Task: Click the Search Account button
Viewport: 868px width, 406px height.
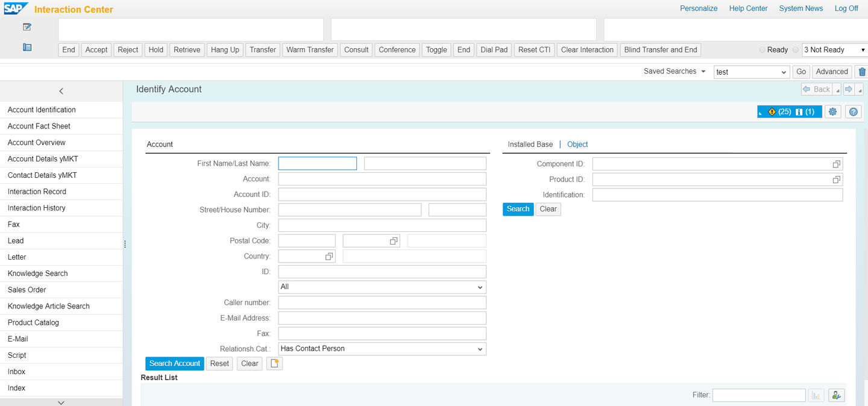Action: click(174, 363)
